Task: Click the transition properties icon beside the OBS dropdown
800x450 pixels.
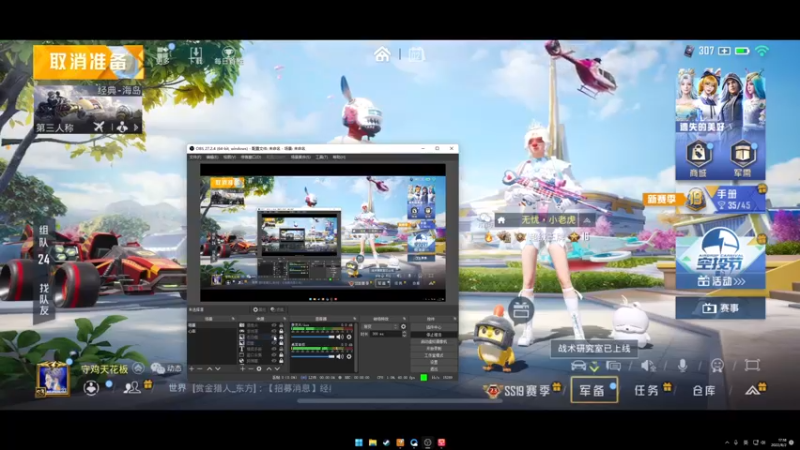Action: coord(403,327)
